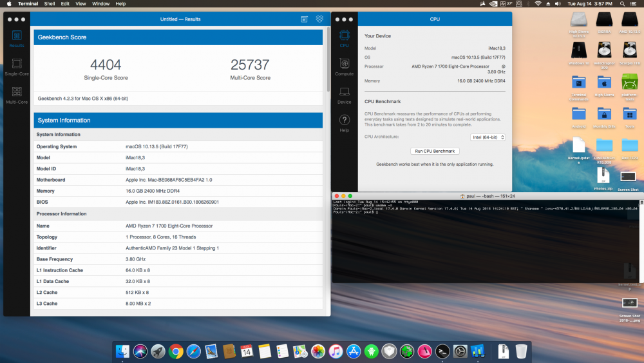Open Finder from the Dock
This screenshot has height=363, width=644.
click(122, 351)
